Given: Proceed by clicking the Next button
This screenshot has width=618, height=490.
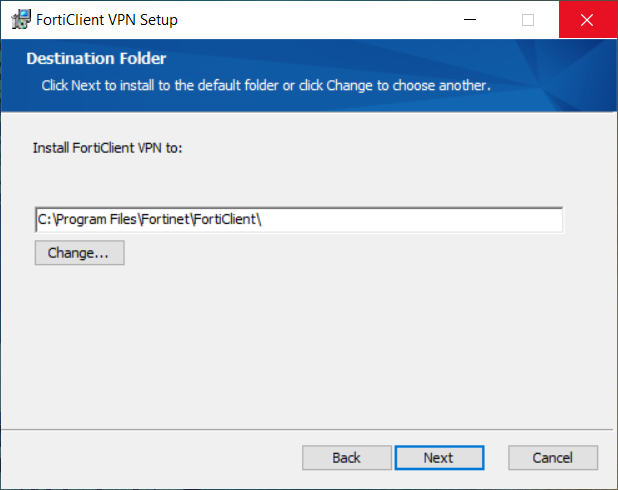Looking at the screenshot, I should click(439, 458).
